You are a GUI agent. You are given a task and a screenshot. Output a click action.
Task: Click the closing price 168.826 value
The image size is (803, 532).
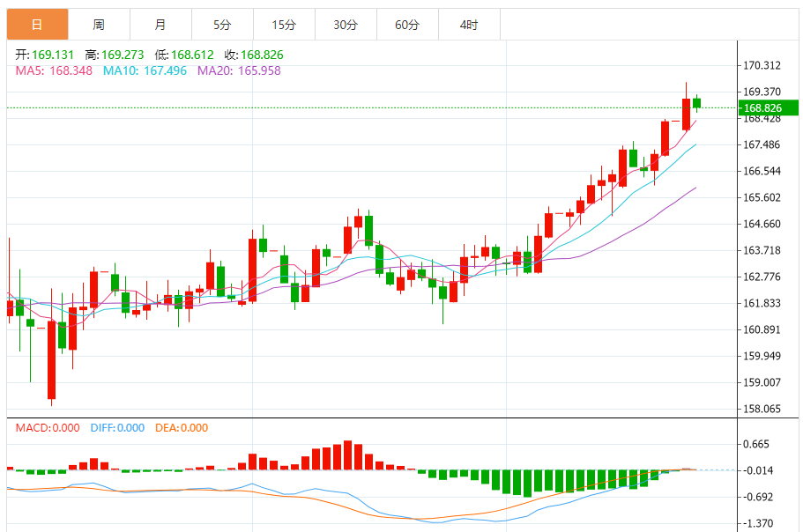click(262, 55)
